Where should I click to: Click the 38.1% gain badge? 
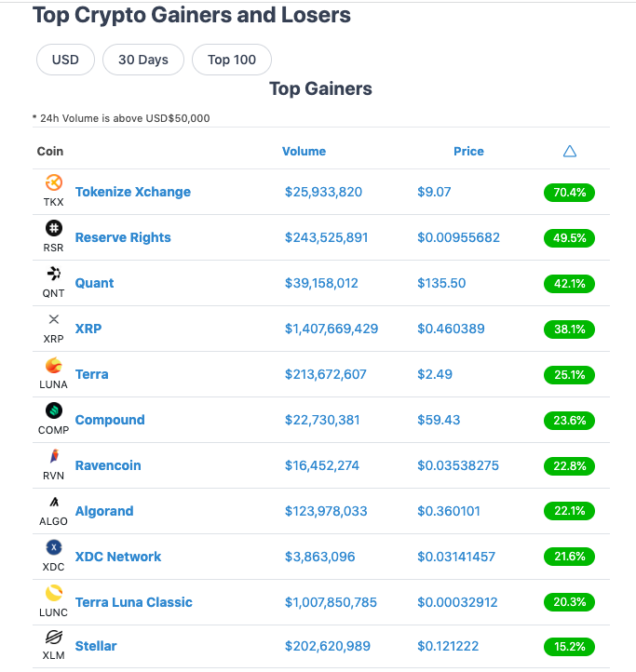tap(569, 329)
